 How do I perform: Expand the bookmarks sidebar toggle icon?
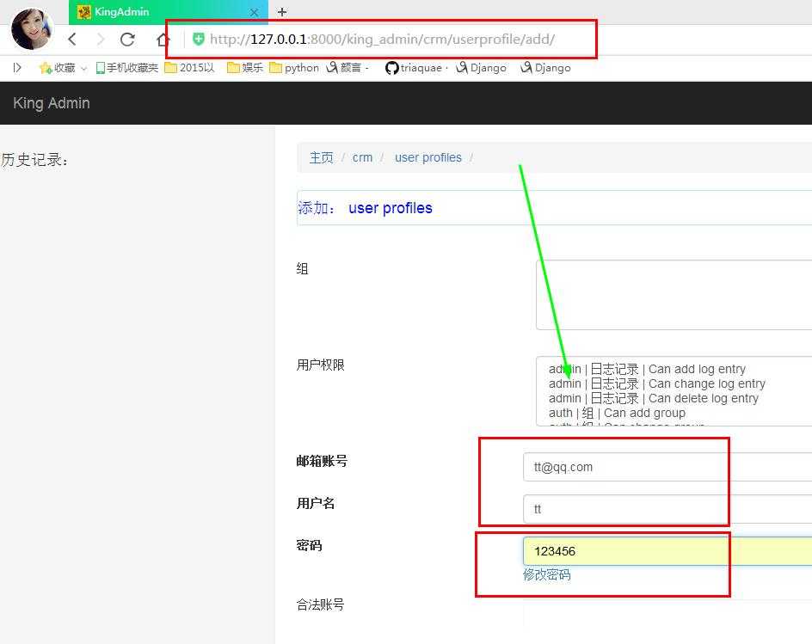17,67
